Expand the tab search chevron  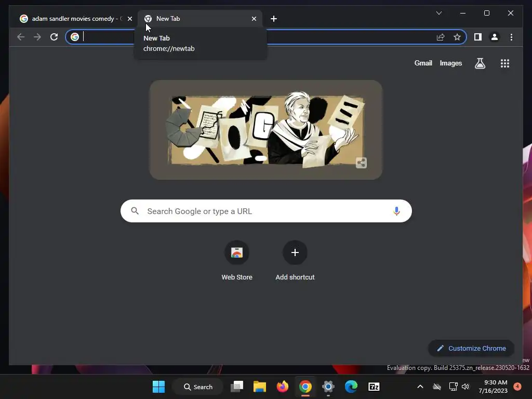point(438,13)
